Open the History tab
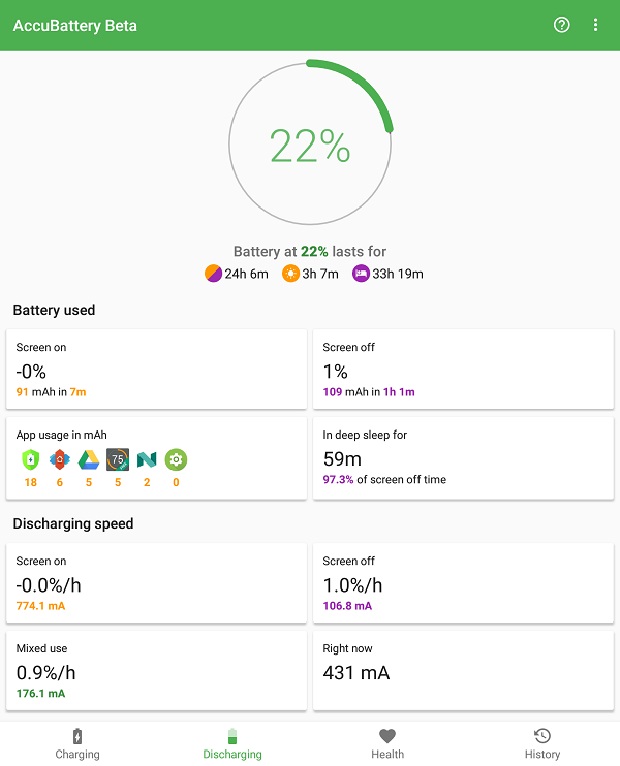Viewport: 620px width, 766px height. (x=542, y=744)
